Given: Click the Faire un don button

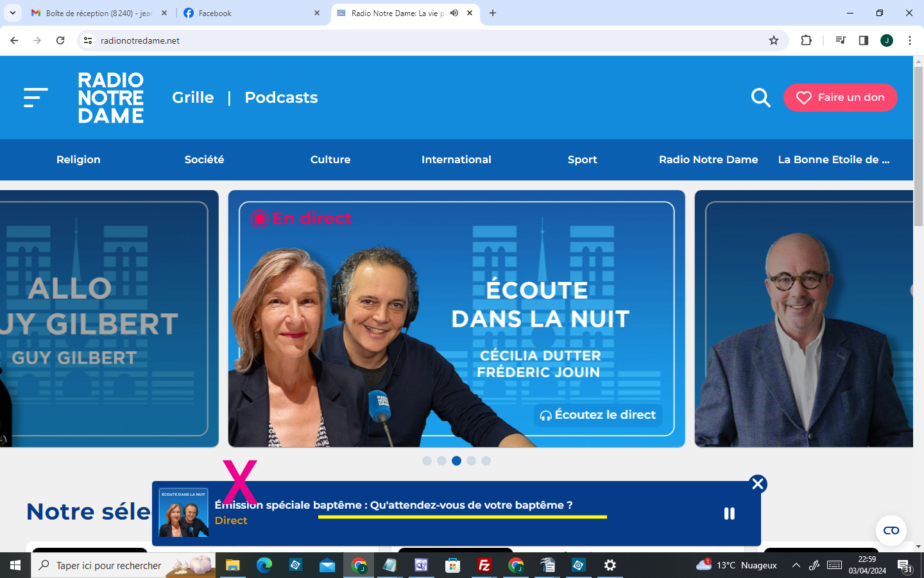Looking at the screenshot, I should pyautogui.click(x=841, y=98).
